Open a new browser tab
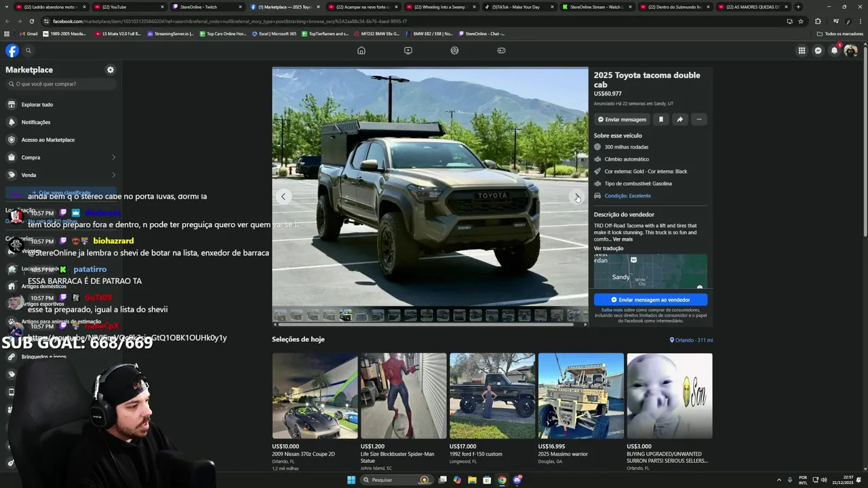The image size is (868, 488). 798,7
